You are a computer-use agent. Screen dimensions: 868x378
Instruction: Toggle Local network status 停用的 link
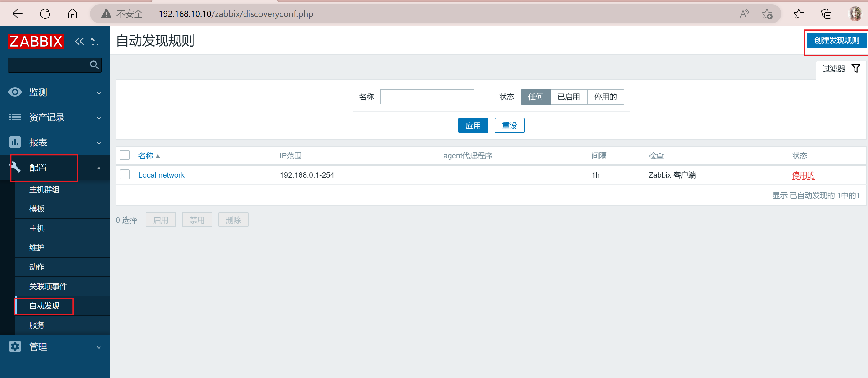point(803,175)
